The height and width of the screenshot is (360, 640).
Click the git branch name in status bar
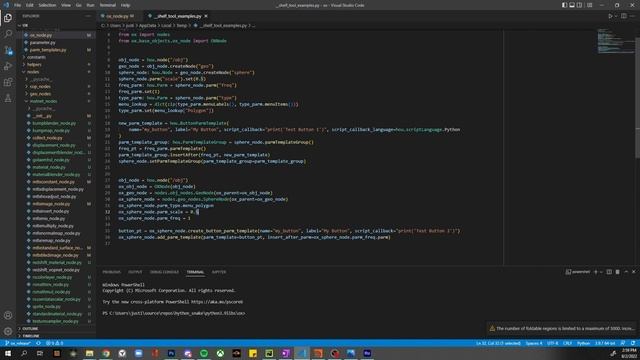[x=18, y=343]
